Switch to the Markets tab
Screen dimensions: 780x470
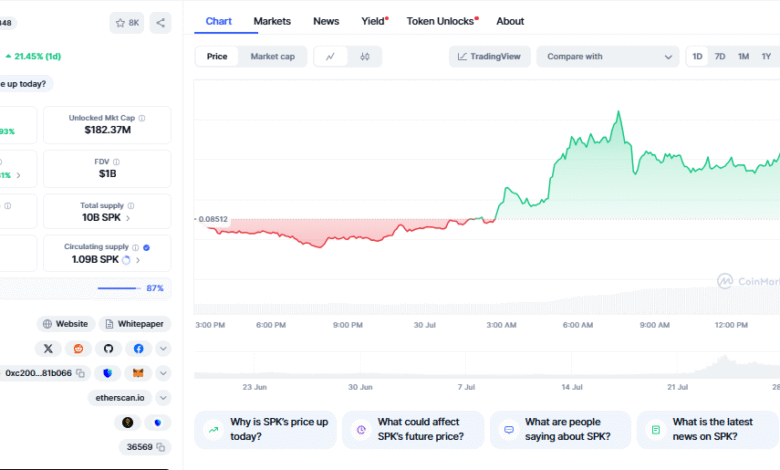pos(272,21)
